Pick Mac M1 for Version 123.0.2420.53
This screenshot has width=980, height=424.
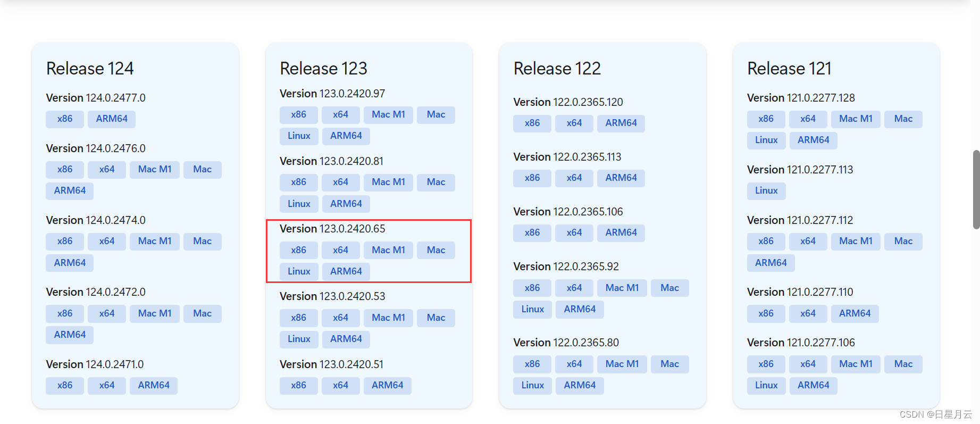click(389, 318)
